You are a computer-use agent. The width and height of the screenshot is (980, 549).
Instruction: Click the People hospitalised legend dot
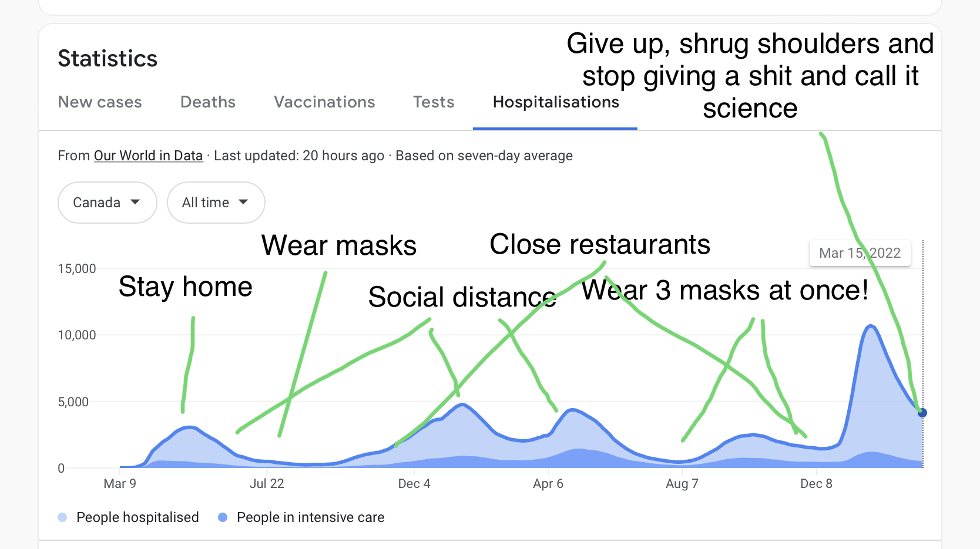pyautogui.click(x=63, y=517)
